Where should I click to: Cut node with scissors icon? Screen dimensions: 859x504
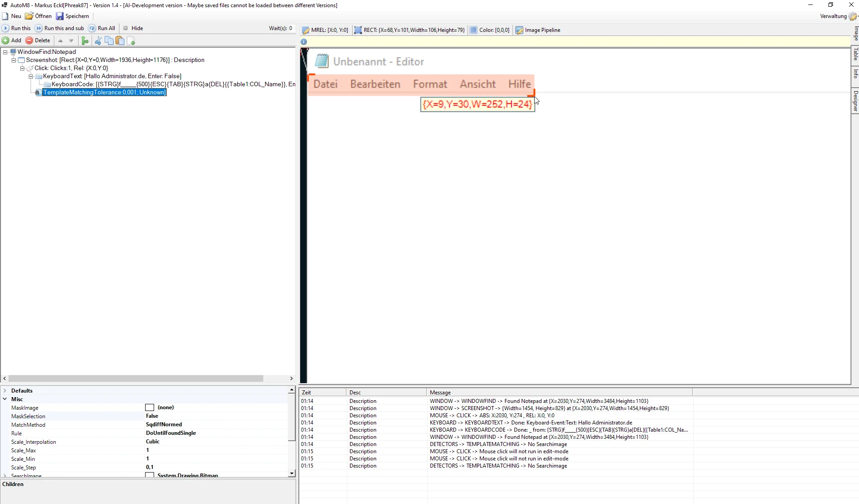coord(98,41)
